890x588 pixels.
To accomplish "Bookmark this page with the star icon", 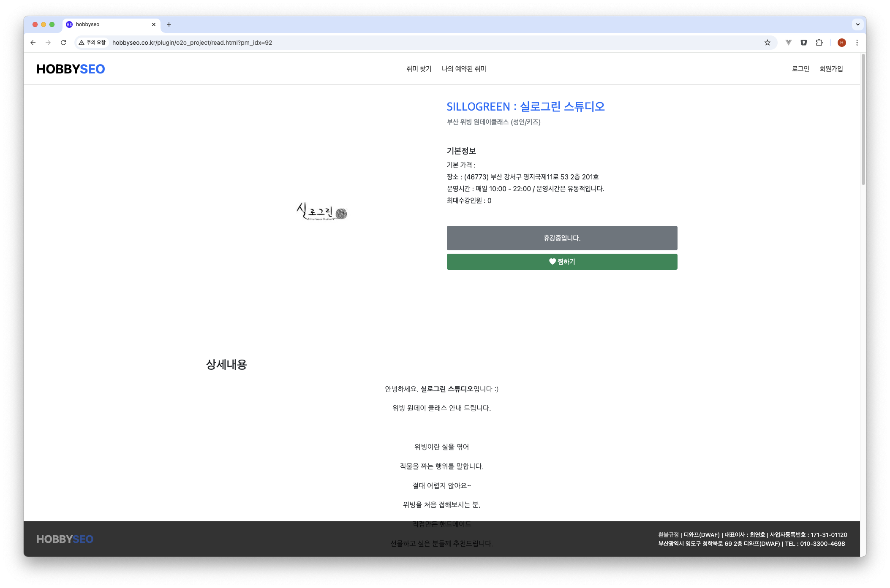I will coord(768,43).
